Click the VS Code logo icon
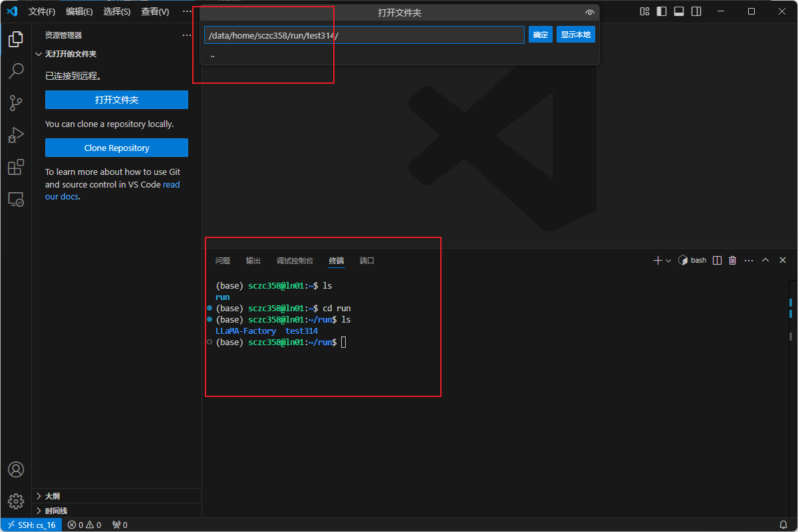 click(11, 11)
